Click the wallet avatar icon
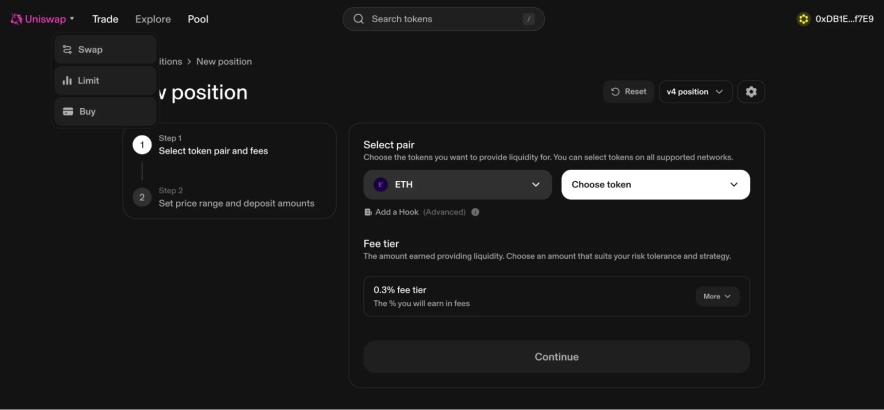 coord(803,19)
